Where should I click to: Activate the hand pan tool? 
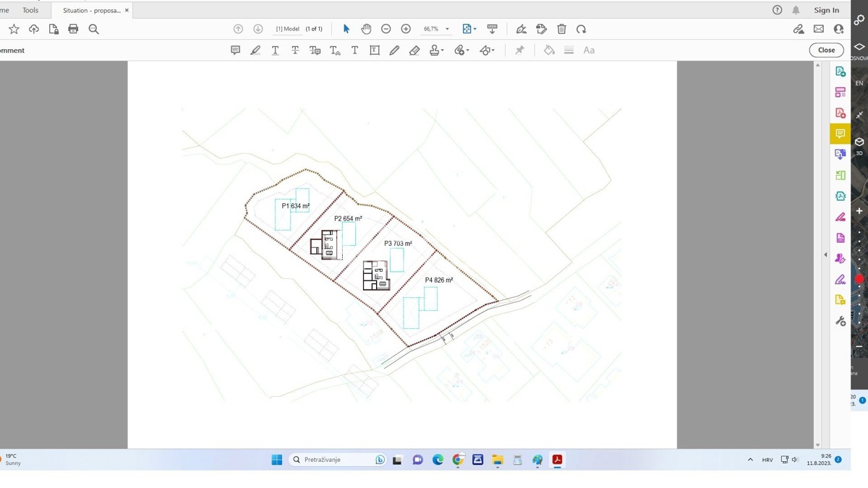click(x=366, y=29)
